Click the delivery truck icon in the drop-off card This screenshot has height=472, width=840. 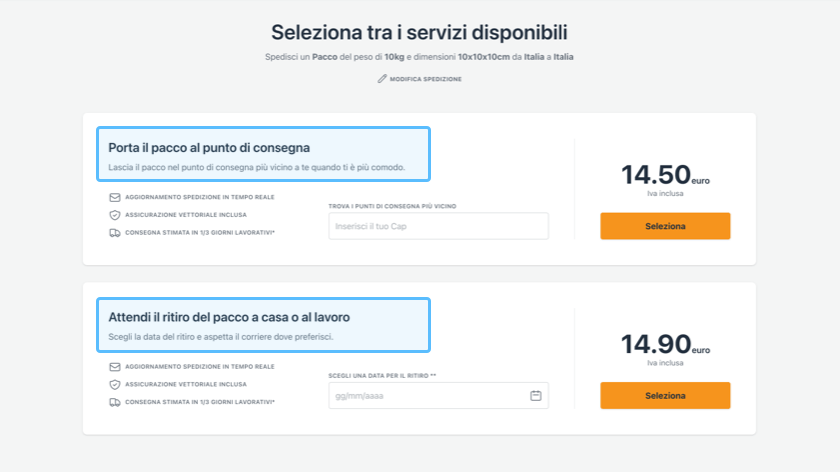(x=115, y=233)
